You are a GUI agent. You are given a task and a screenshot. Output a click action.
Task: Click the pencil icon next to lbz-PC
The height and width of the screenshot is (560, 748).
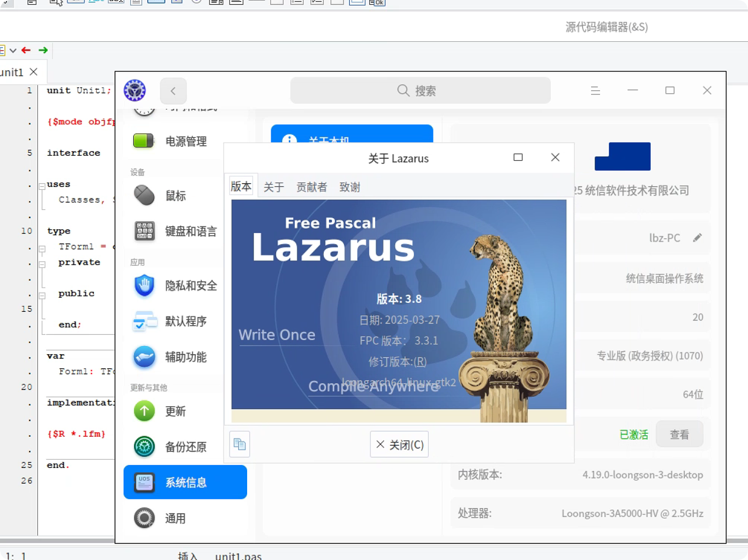coord(697,238)
